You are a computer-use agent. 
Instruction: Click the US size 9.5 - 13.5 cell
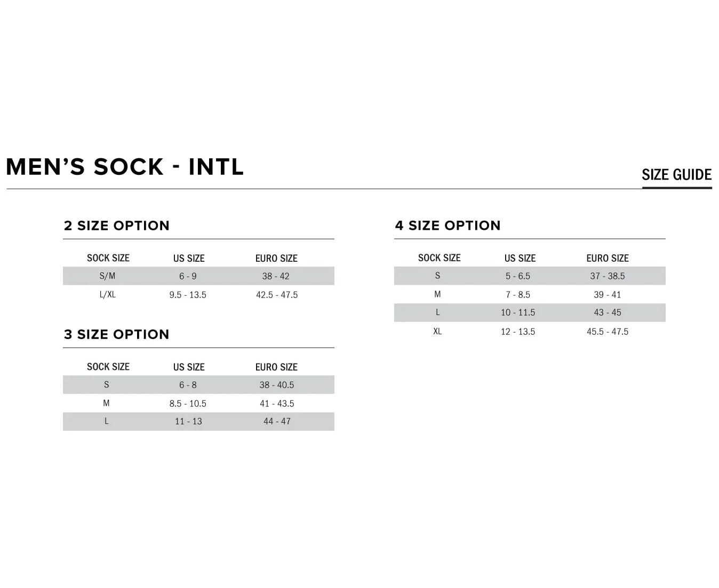(x=188, y=295)
